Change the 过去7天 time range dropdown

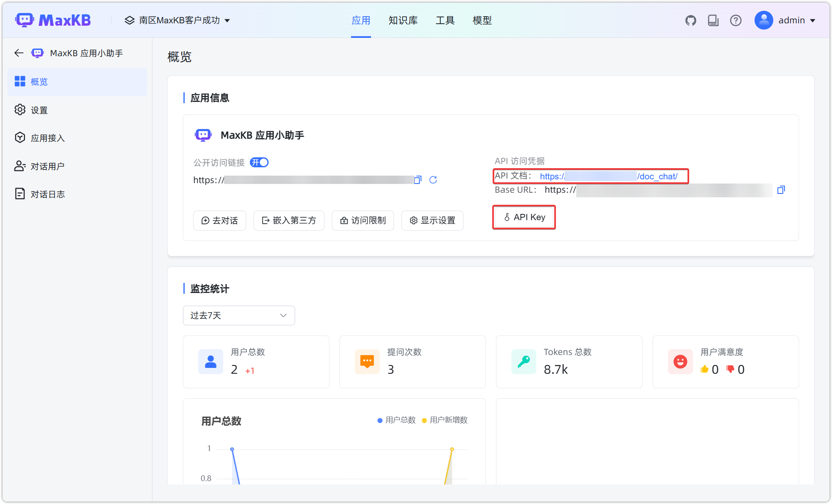[x=239, y=315]
